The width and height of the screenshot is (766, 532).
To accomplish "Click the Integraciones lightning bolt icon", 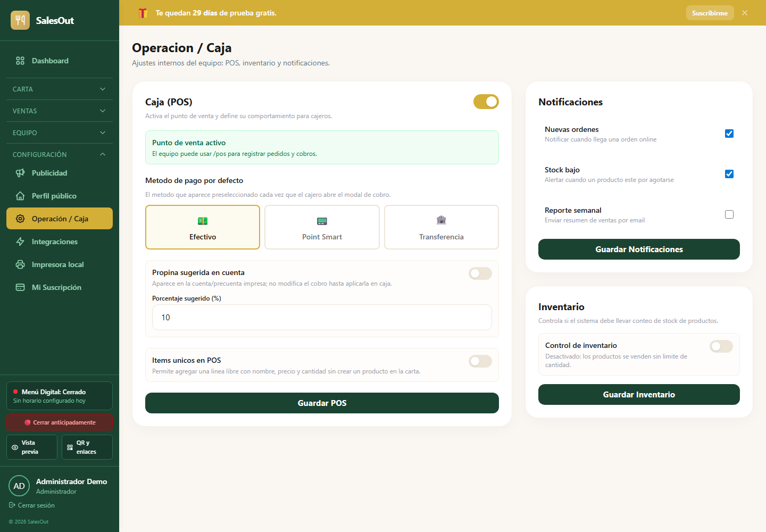I will point(20,242).
